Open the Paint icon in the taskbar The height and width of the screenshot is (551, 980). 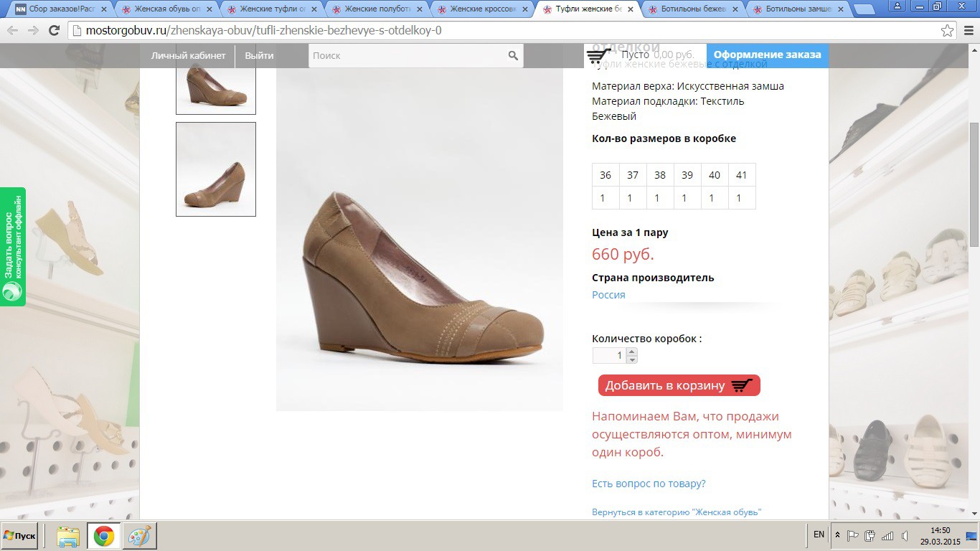[x=140, y=536]
